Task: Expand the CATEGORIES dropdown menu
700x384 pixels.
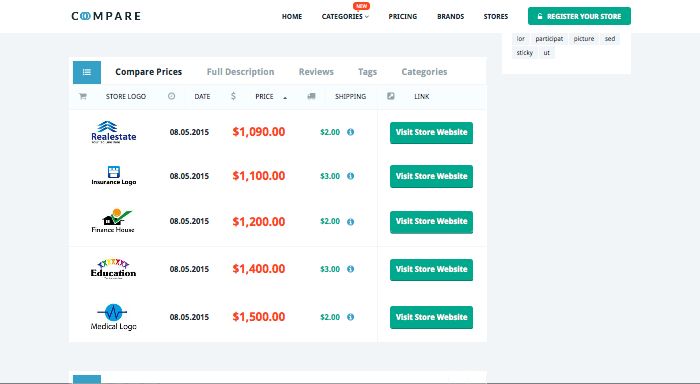Action: (345, 17)
